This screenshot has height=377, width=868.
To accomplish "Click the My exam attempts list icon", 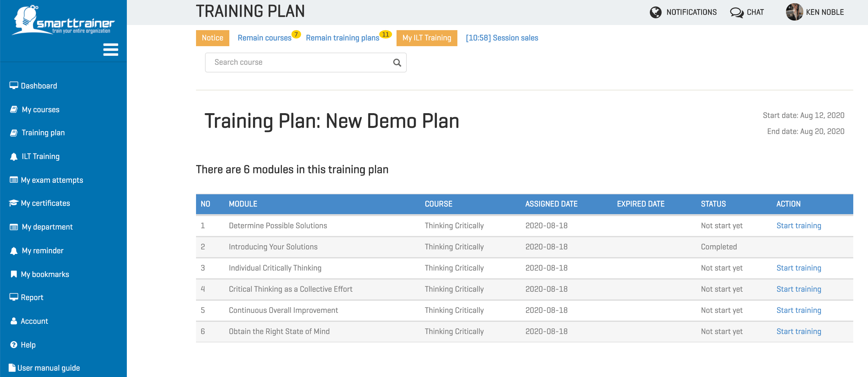I will [14, 180].
